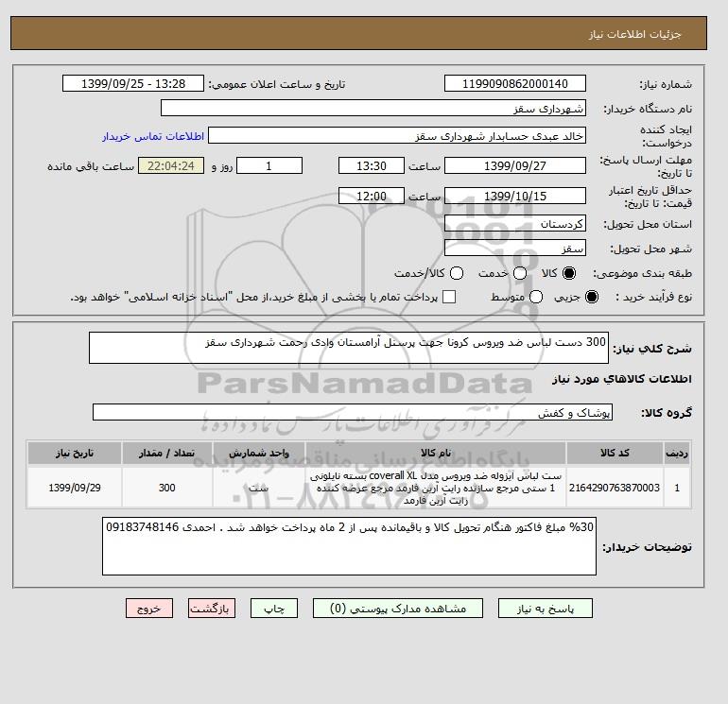Click the نام کالا column header
The width and height of the screenshot is (728, 704).
pyautogui.click(x=436, y=453)
